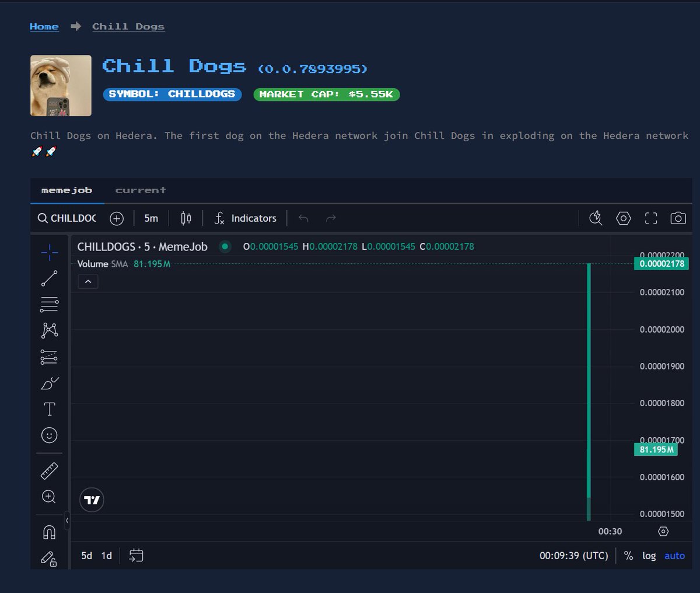Select the trend line drawing tool
This screenshot has height=593, width=700.
[50, 278]
